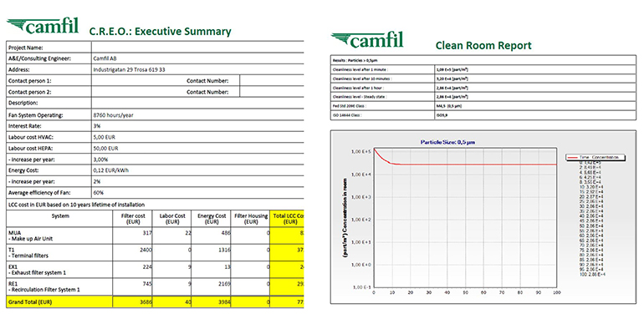Click the 'Interest Rate:' label
The height and width of the screenshot is (314, 644).
(24, 126)
